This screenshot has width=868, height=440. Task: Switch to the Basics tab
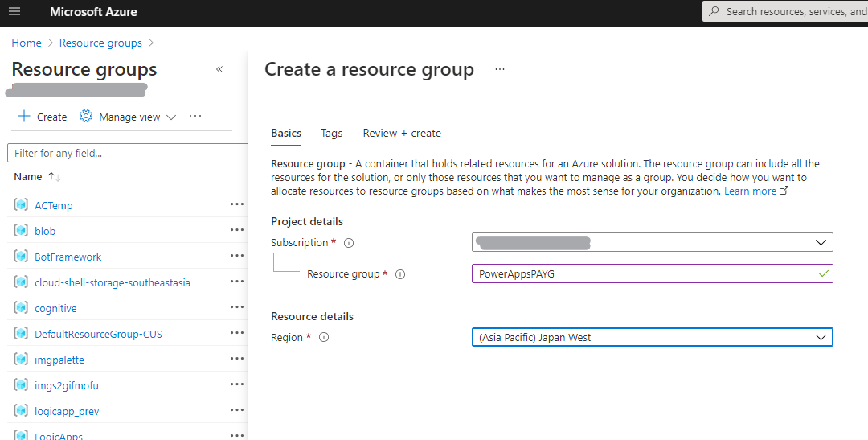coord(286,133)
